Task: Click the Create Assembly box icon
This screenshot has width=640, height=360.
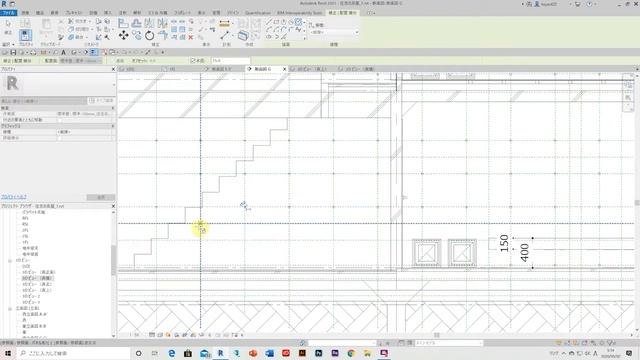Action: click(243, 36)
